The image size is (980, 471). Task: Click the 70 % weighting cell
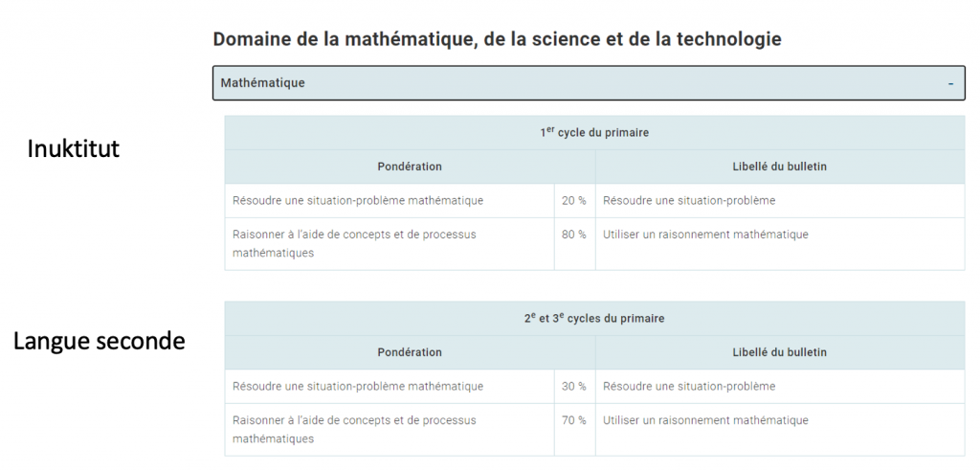click(574, 420)
